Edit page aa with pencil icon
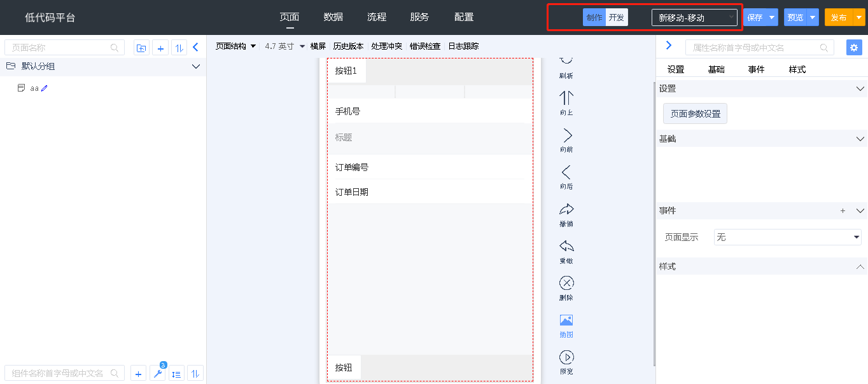 tap(45, 88)
